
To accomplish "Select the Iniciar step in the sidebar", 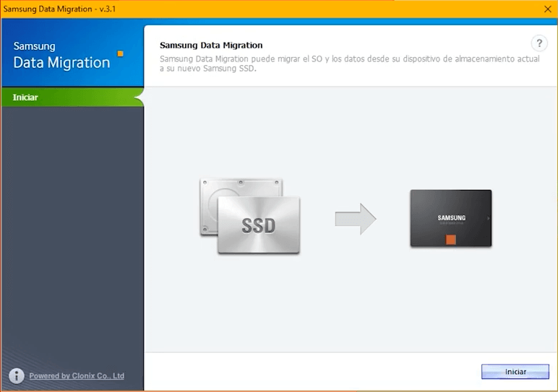I will pyautogui.click(x=72, y=97).
